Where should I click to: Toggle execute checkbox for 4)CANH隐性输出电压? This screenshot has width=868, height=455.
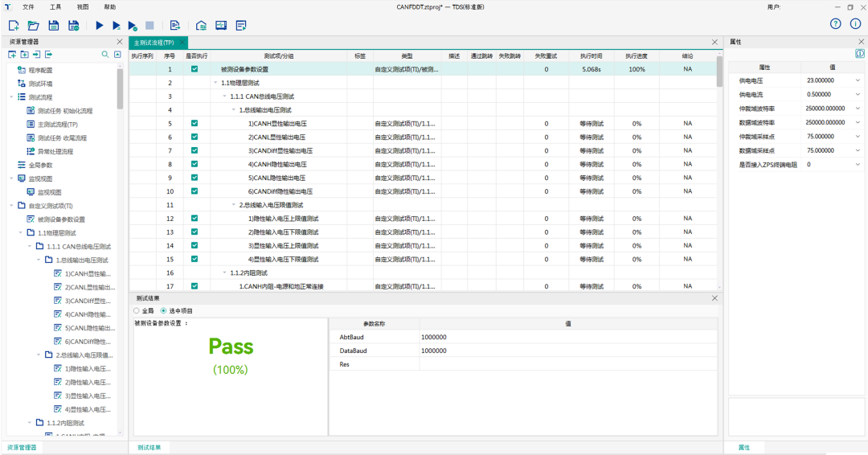click(194, 164)
